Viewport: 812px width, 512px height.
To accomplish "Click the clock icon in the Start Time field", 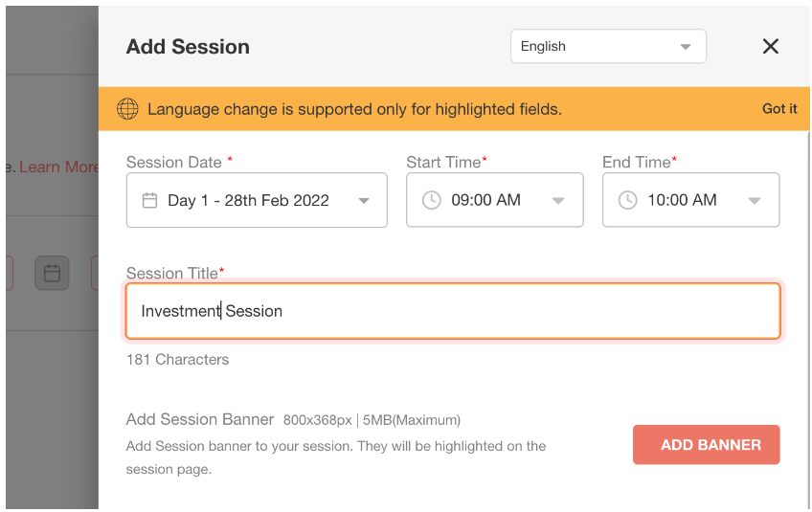I will coord(431,200).
